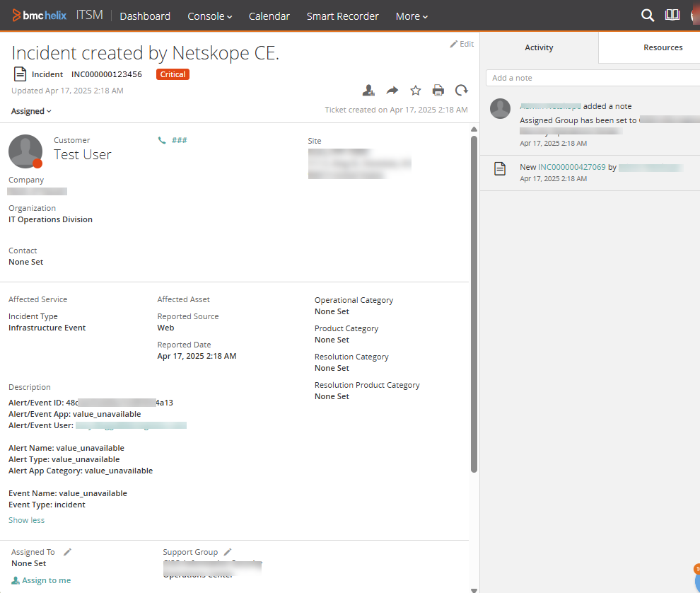The height and width of the screenshot is (593, 700).
Task: Expand the Console menu
Action: (209, 16)
